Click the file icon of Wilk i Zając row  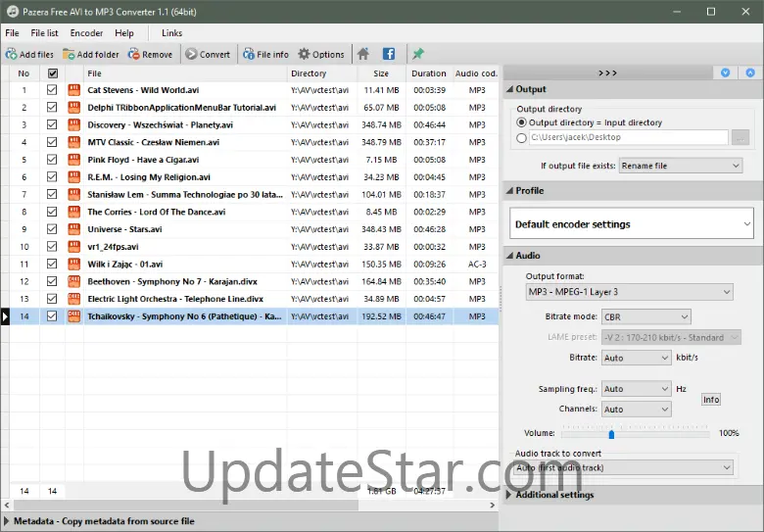click(74, 265)
